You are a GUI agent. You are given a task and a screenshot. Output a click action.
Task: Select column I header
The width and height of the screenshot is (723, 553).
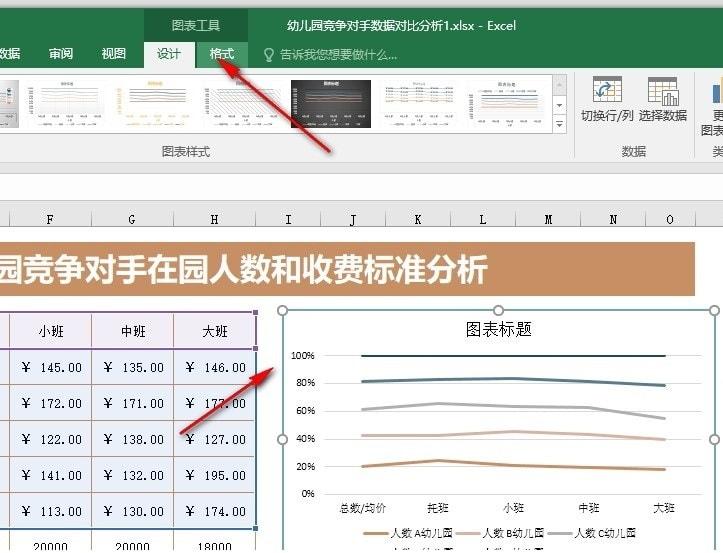tap(288, 220)
